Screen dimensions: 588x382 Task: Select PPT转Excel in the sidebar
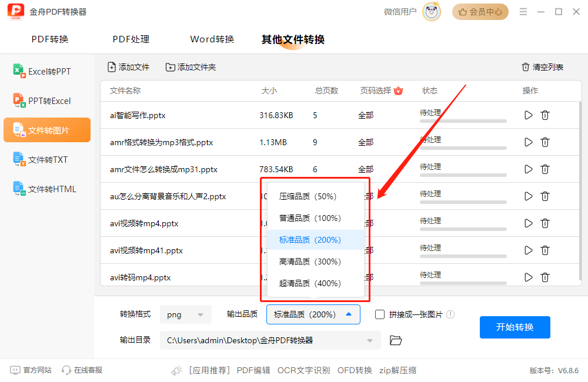click(x=46, y=100)
